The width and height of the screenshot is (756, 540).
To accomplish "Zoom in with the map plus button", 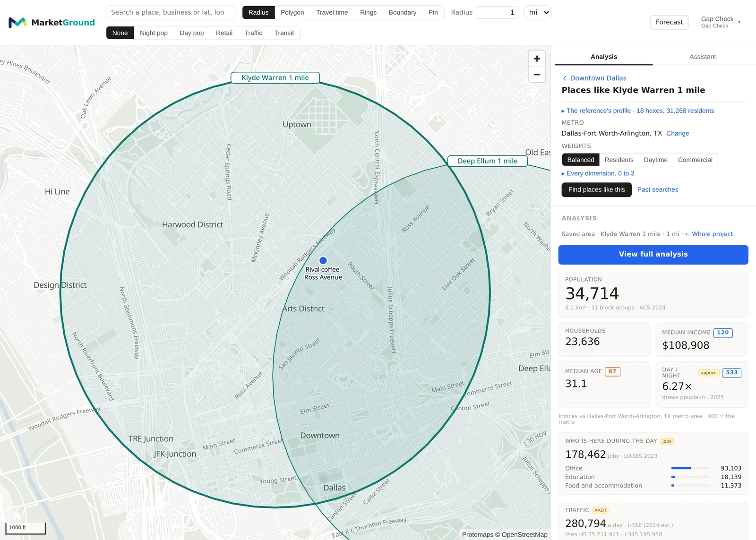I will point(537,59).
